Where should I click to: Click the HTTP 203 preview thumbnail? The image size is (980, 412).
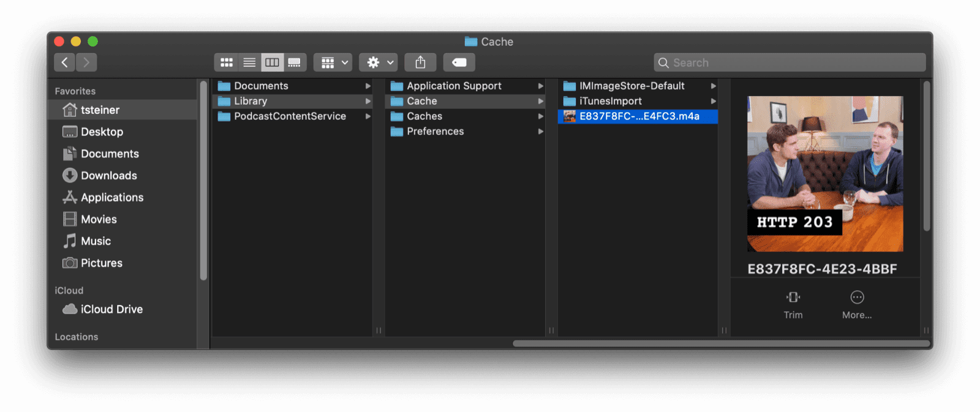(x=824, y=173)
